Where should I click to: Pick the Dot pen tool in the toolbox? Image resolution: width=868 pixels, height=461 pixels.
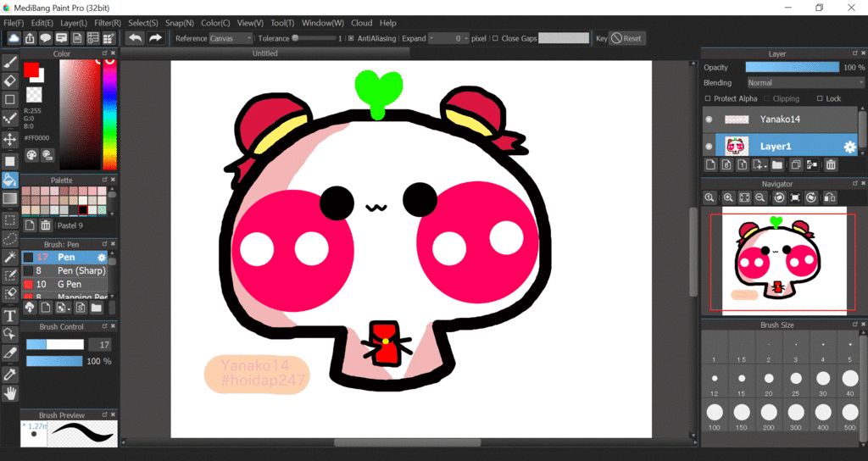click(x=10, y=119)
